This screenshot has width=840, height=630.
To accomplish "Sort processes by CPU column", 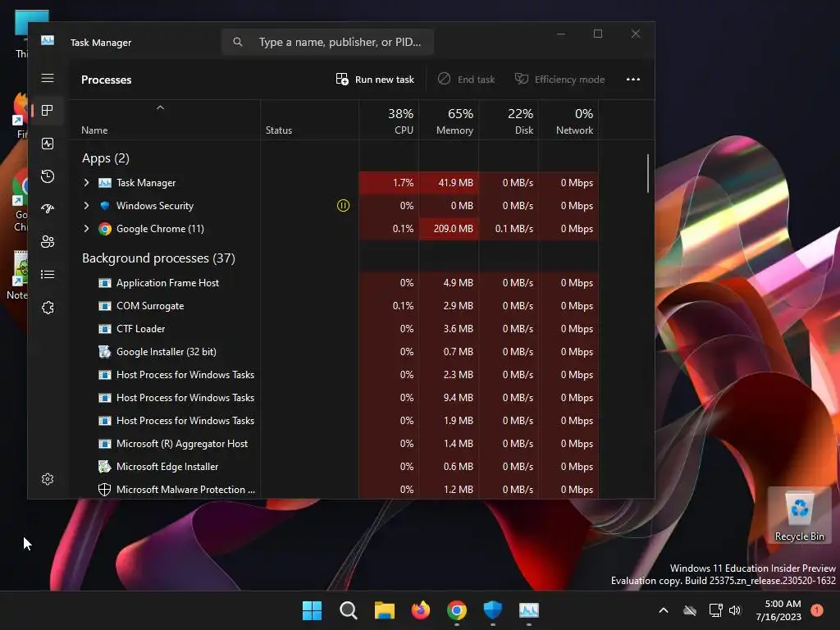I will pyautogui.click(x=389, y=121).
